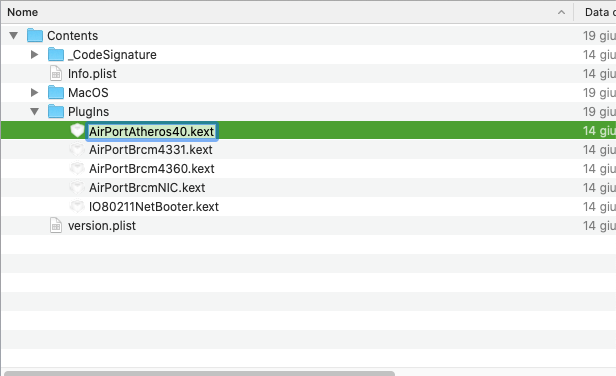Sort by the Nome column header
Image resolution: width=616 pixels, height=376 pixels.
pos(287,12)
